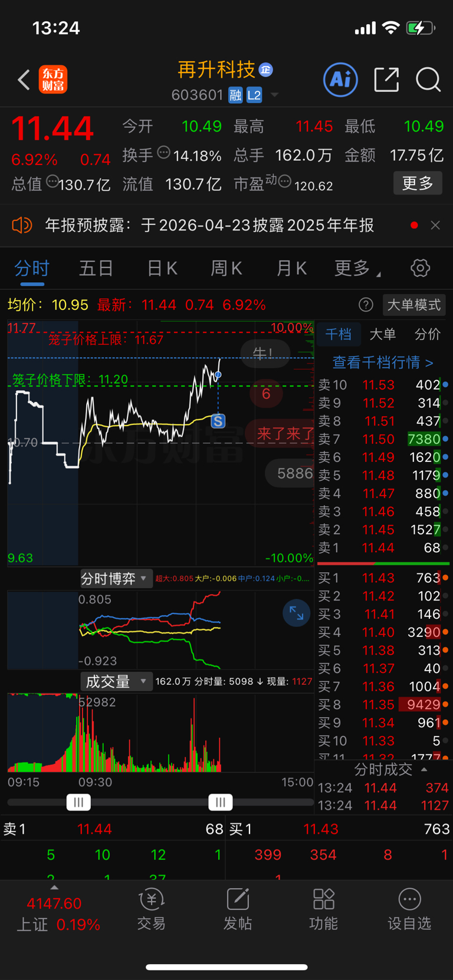This screenshot has height=980, width=453.
Task: Open the 东方财富 logo icon
Action: coord(53,80)
